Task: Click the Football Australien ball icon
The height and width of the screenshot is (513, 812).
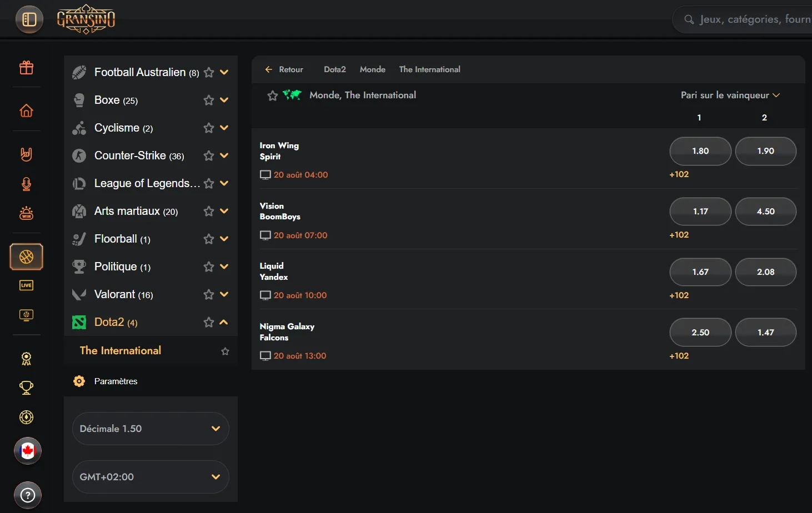Action: click(79, 72)
